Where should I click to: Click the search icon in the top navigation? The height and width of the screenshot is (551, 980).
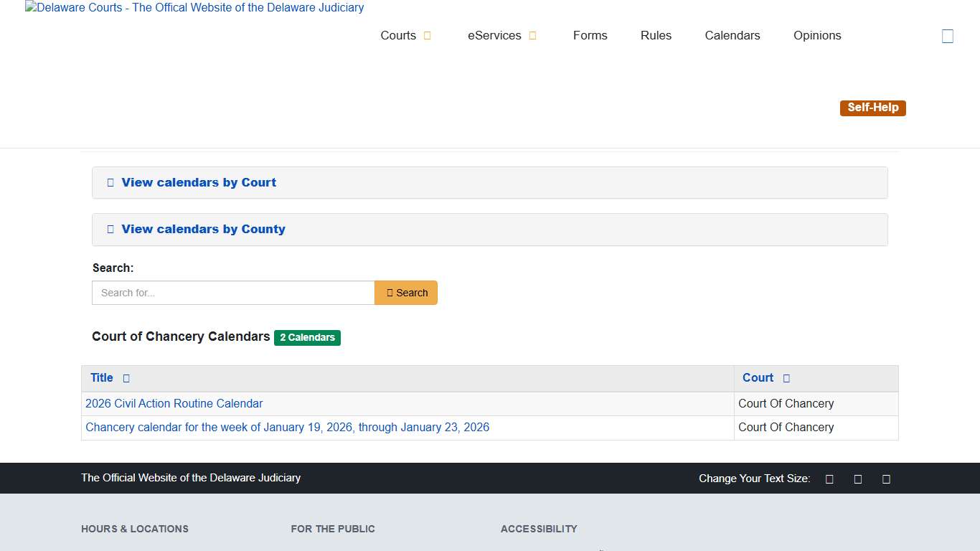pos(948,35)
